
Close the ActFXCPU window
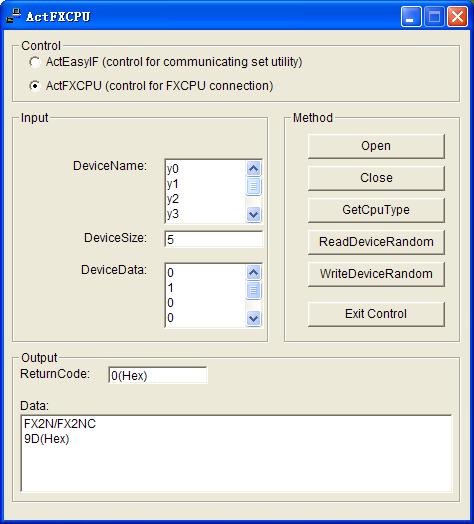pos(457,16)
